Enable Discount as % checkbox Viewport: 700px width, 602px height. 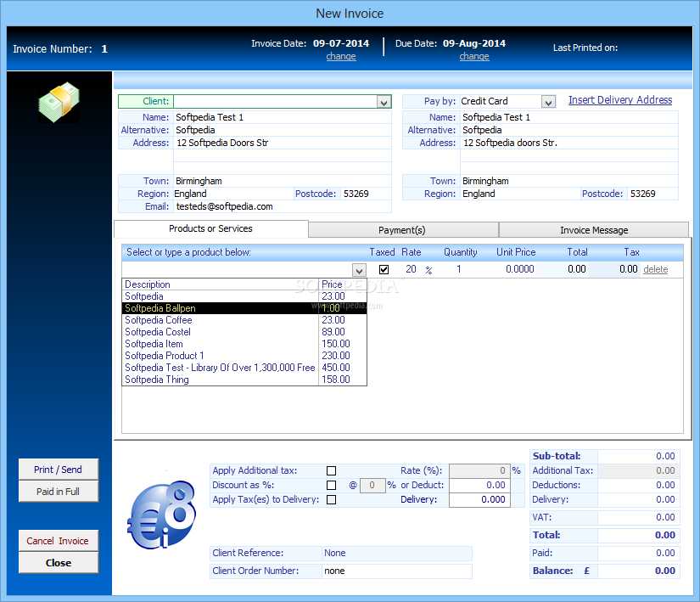click(331, 485)
